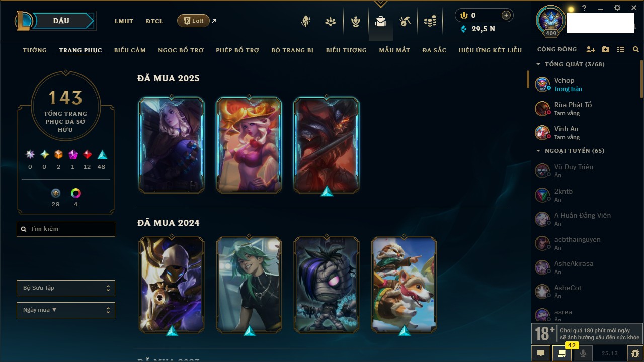Switch to the BIỂU CẢM tab
This screenshot has width=644, height=362.
click(130, 50)
